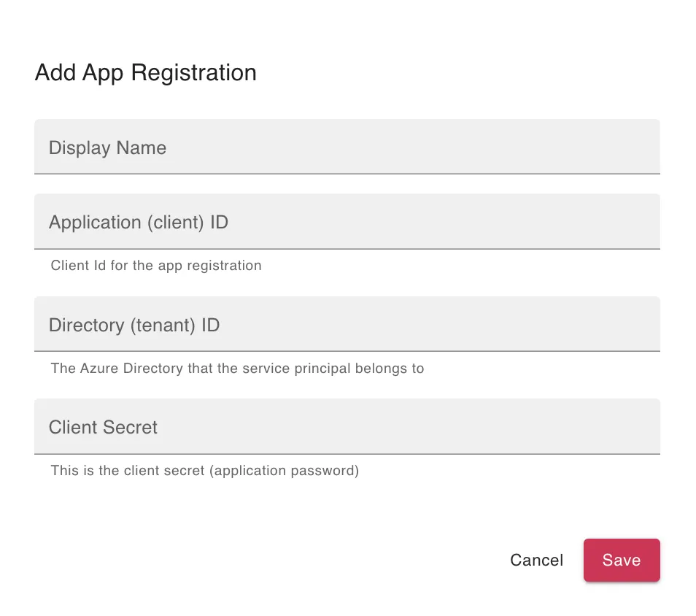Cancel the Add App Registration dialog
This screenshot has width=696, height=616.
tap(537, 560)
